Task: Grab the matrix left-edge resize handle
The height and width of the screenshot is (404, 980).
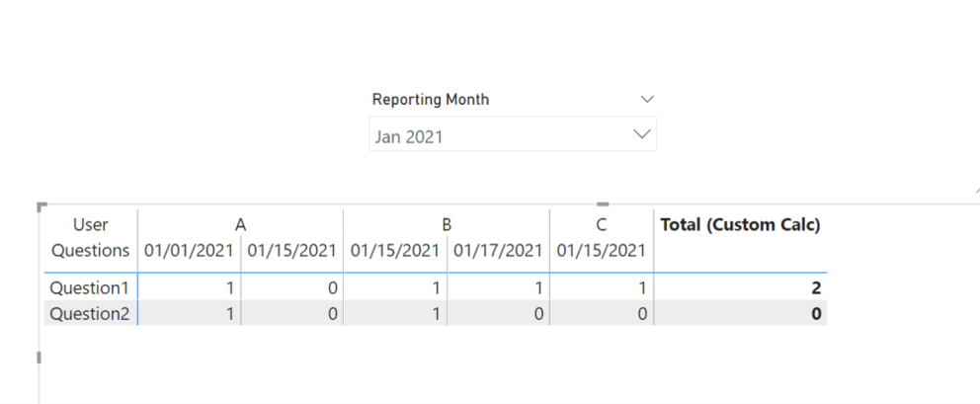Action: coord(39,358)
